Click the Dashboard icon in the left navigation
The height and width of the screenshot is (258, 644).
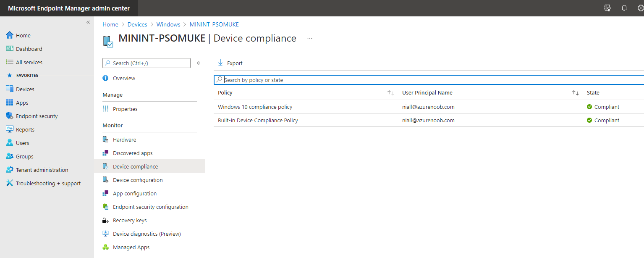pos(10,49)
